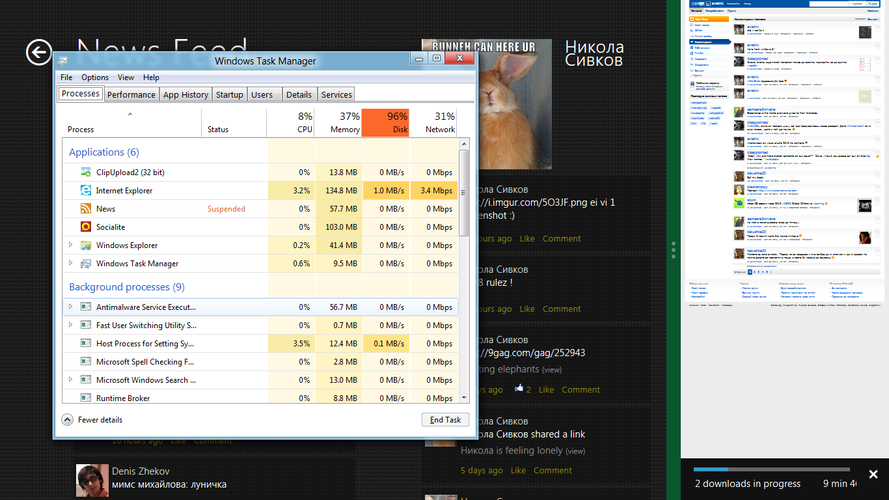Click the Fast User Switching Utility icon
Viewport: 889px width, 500px height.
tap(86, 325)
